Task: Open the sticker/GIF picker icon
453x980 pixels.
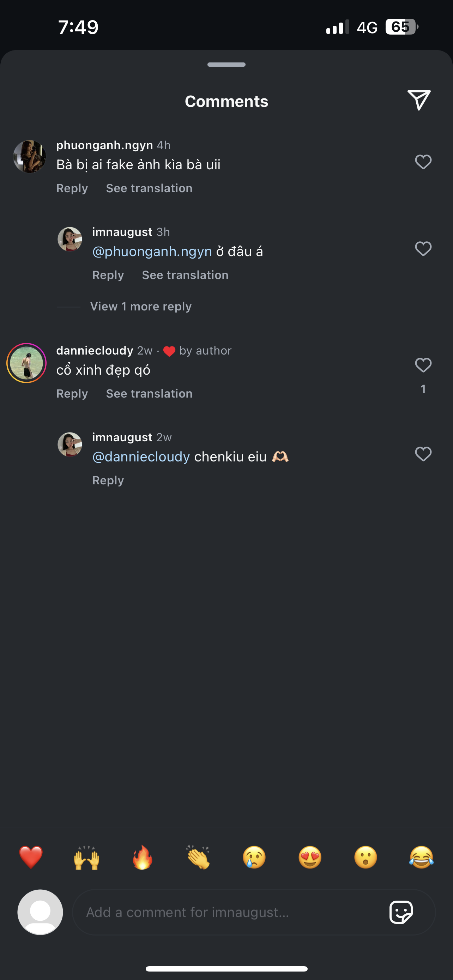Action: click(401, 912)
